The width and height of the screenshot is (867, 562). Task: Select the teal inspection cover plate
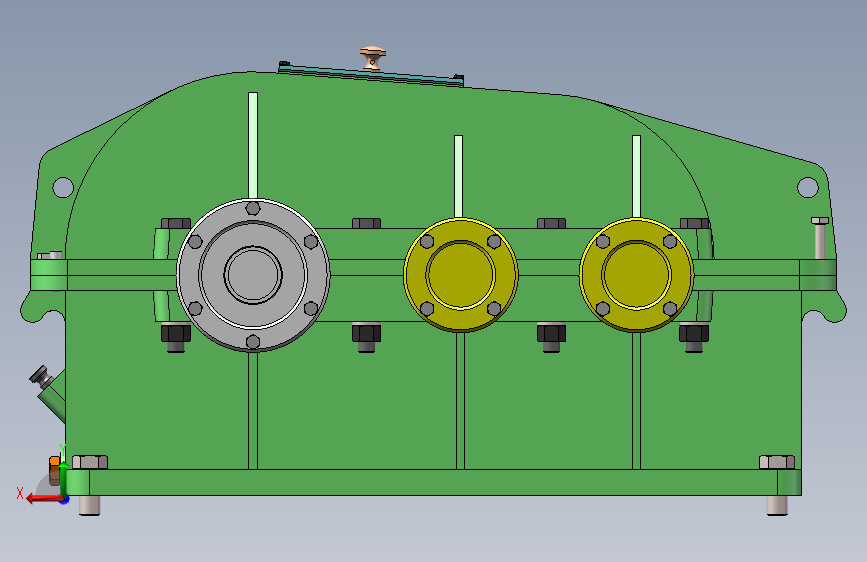pyautogui.click(x=371, y=74)
